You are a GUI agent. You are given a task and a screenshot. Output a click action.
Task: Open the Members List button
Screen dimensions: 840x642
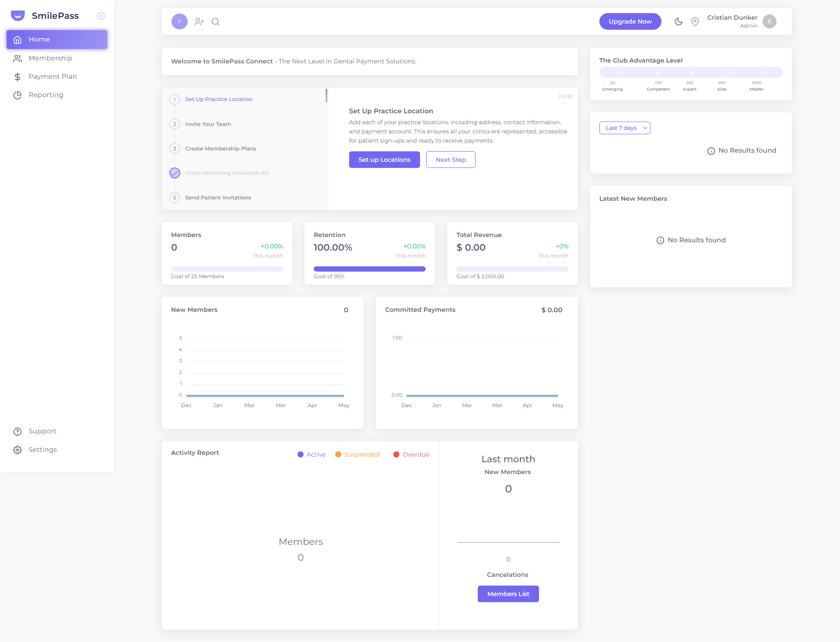tap(508, 594)
